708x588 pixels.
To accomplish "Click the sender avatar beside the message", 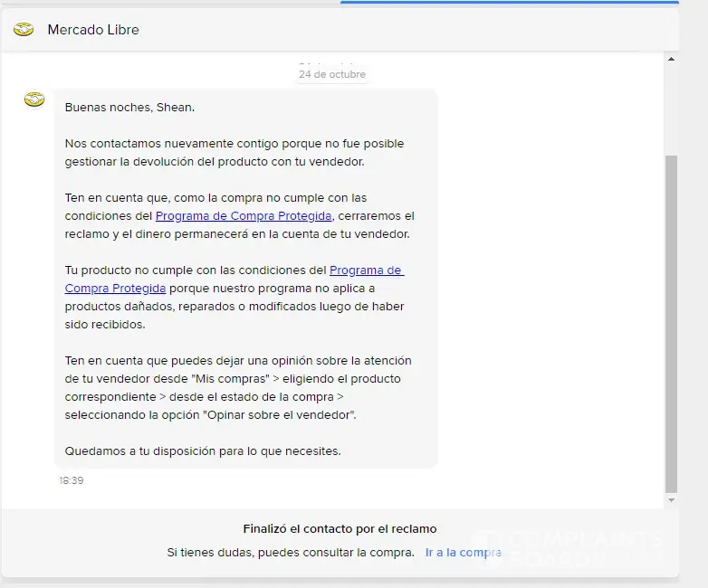I will (x=34, y=100).
